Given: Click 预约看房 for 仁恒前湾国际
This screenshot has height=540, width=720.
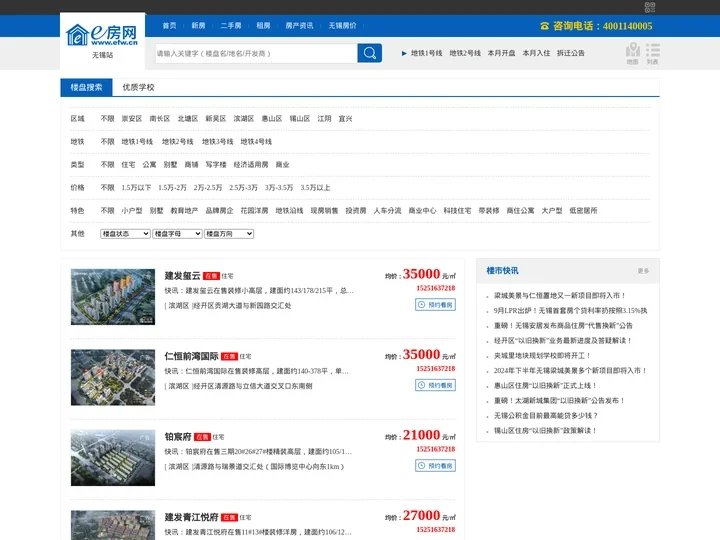Looking at the screenshot, I should click(435, 385).
